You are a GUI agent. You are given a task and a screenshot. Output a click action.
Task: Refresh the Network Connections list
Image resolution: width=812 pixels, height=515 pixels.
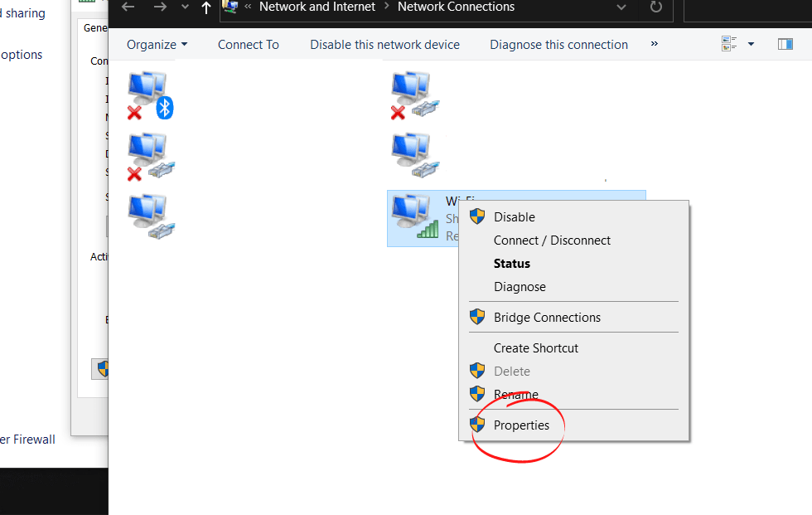[656, 7]
